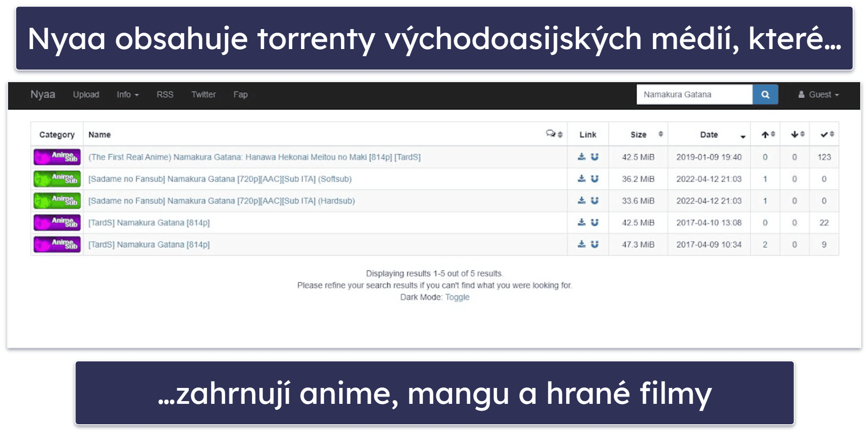868x432 pixels.
Task: Sort results by comments count
Action: pyautogui.click(x=554, y=134)
